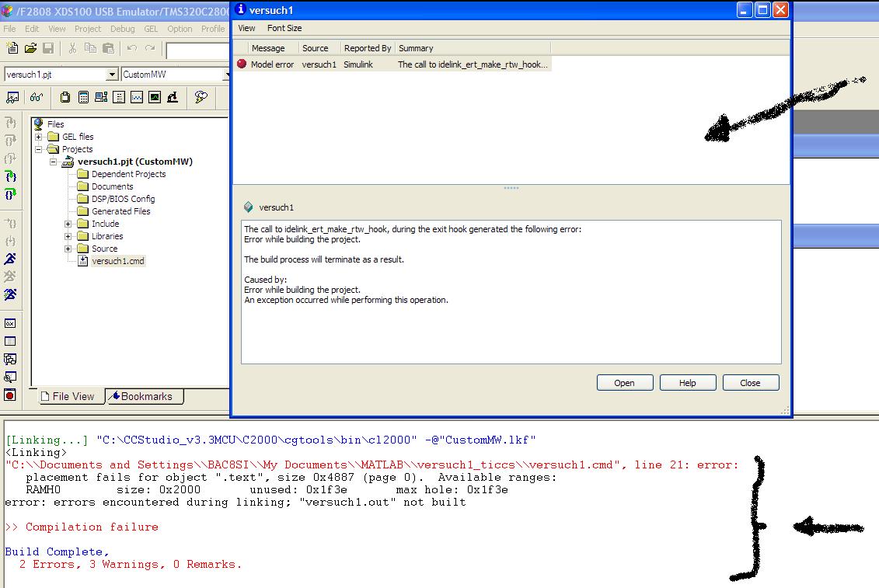Click the microscope icon in the toolbar
This screenshot has width=879, height=588.
click(x=173, y=97)
